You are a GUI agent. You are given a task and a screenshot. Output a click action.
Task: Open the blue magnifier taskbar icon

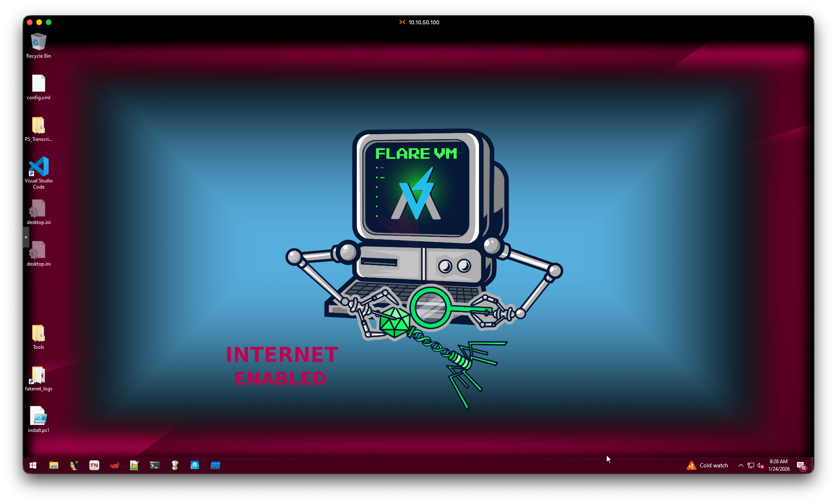195,465
